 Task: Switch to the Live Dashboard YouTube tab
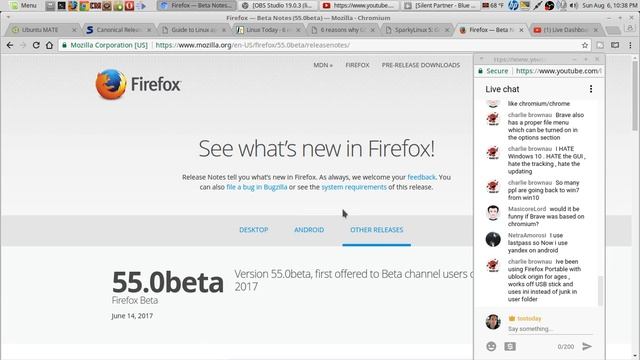tap(566, 30)
